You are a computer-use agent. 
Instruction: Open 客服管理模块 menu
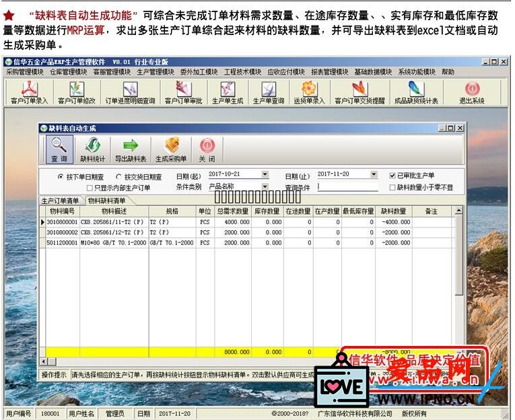(x=112, y=72)
